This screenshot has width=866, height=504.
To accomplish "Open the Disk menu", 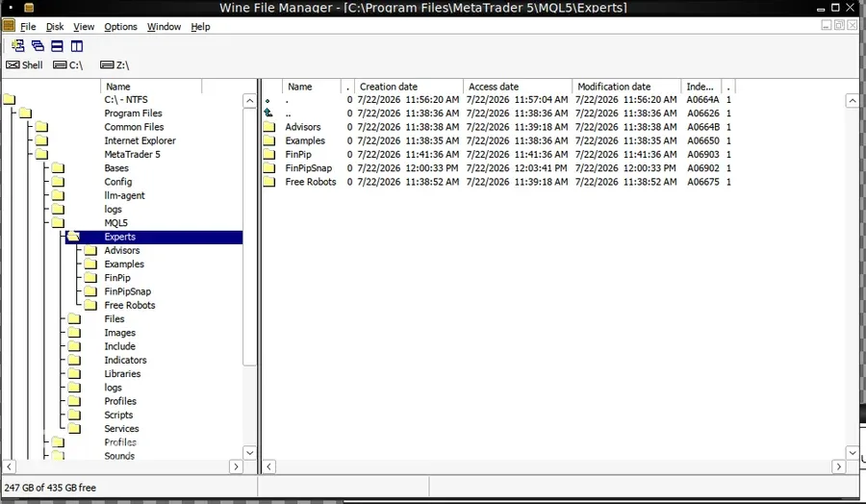I will coord(55,27).
